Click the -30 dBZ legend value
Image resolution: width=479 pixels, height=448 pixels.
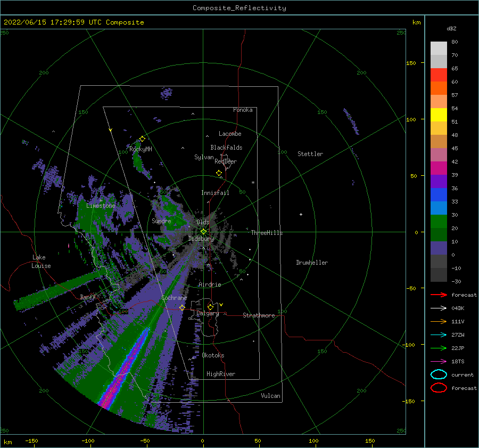(457, 281)
